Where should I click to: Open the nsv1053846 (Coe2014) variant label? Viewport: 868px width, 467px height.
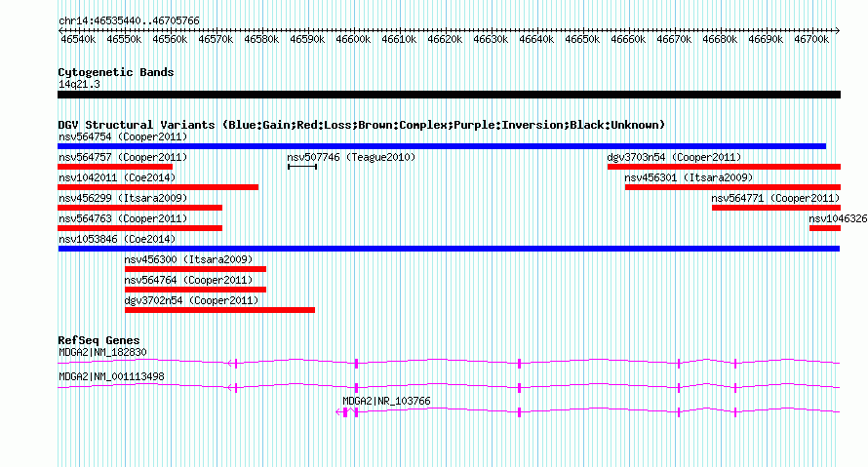point(117,239)
